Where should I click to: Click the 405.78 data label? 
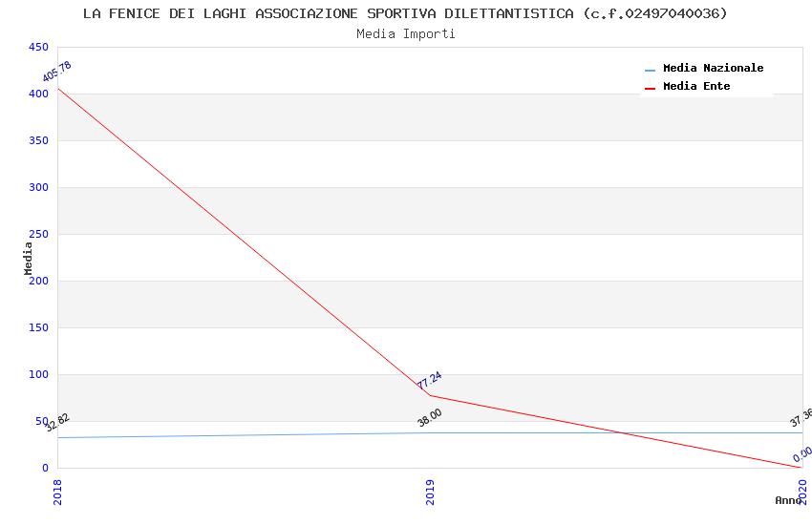tap(56, 72)
